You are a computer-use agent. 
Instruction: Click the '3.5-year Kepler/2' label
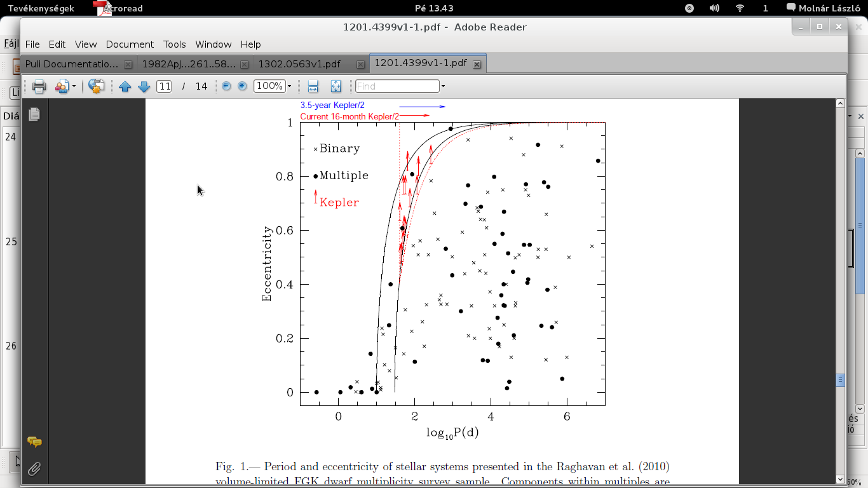point(332,105)
